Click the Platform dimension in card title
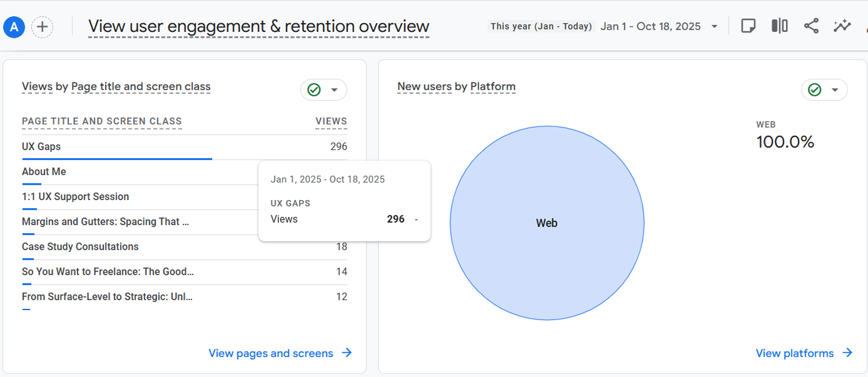Image resolution: width=868 pixels, height=377 pixels. tap(493, 86)
